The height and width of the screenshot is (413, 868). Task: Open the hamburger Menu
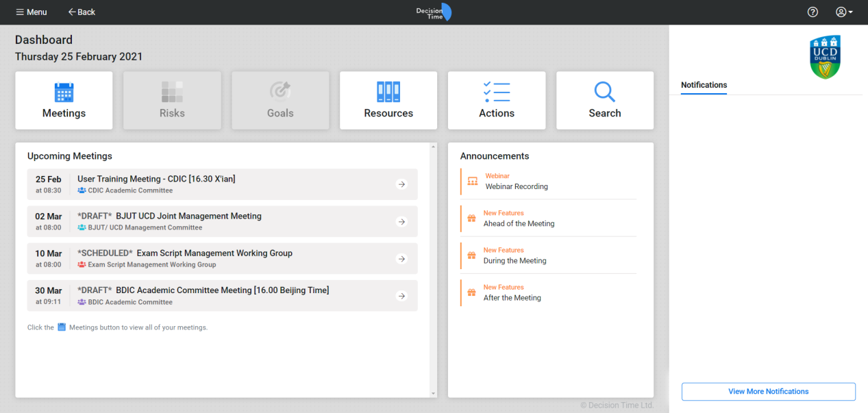(32, 12)
